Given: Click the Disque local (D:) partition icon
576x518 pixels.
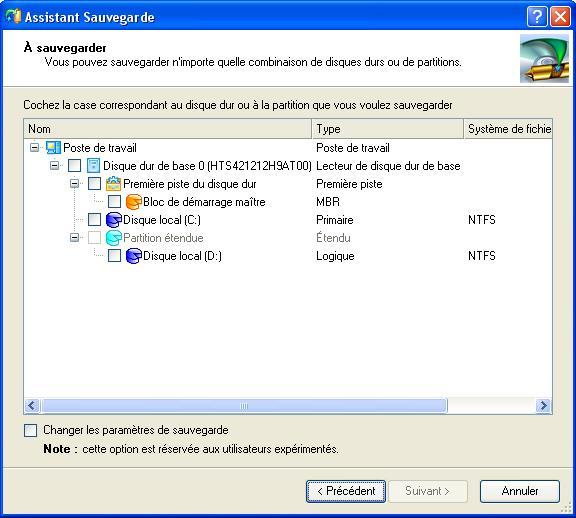Looking at the screenshot, I should [133, 256].
